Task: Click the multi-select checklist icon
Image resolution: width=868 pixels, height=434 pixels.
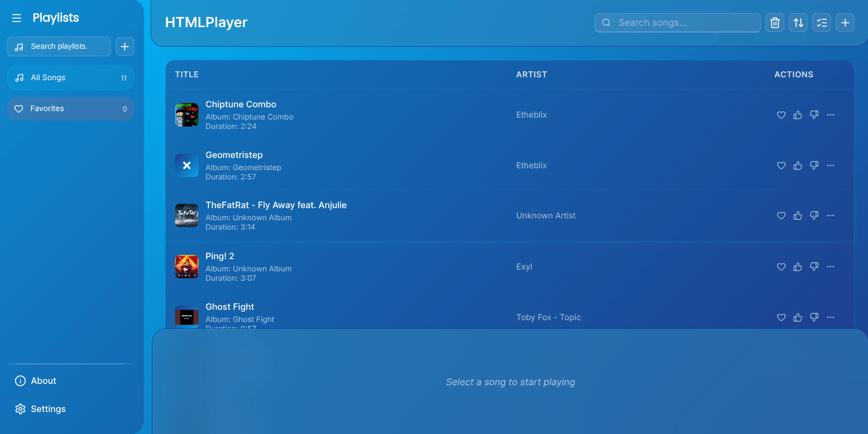Action: (822, 22)
